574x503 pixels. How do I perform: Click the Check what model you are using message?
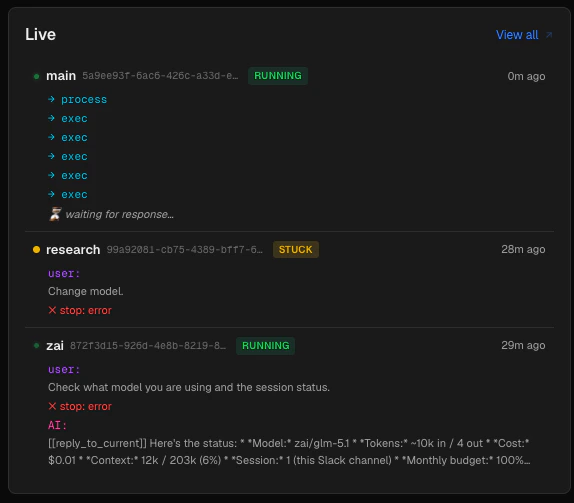189,387
